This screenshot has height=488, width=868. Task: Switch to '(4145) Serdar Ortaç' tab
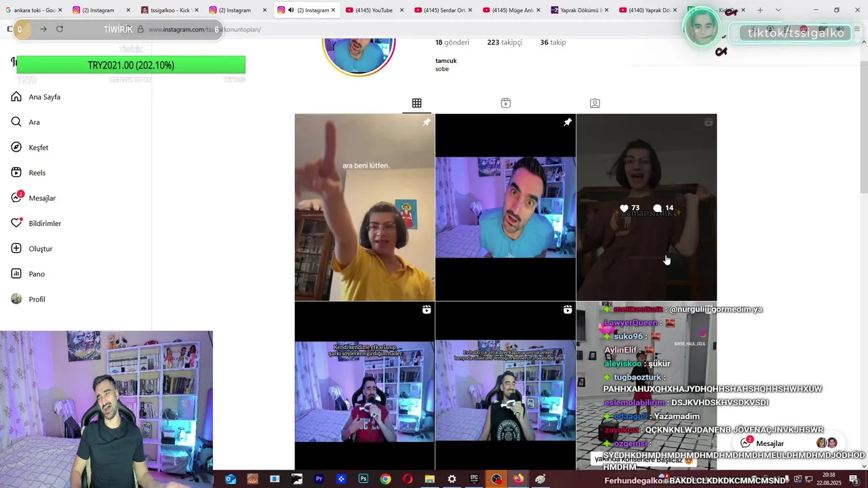click(x=442, y=10)
